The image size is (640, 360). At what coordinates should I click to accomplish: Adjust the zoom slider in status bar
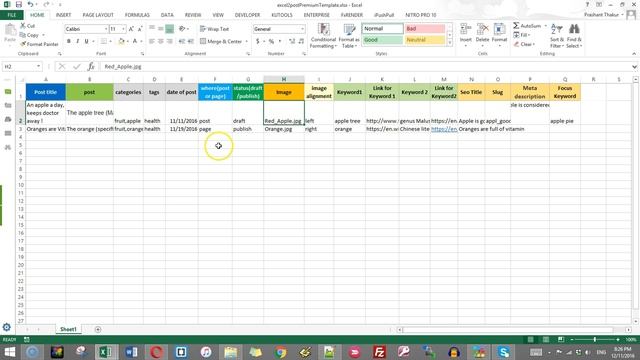(595, 340)
